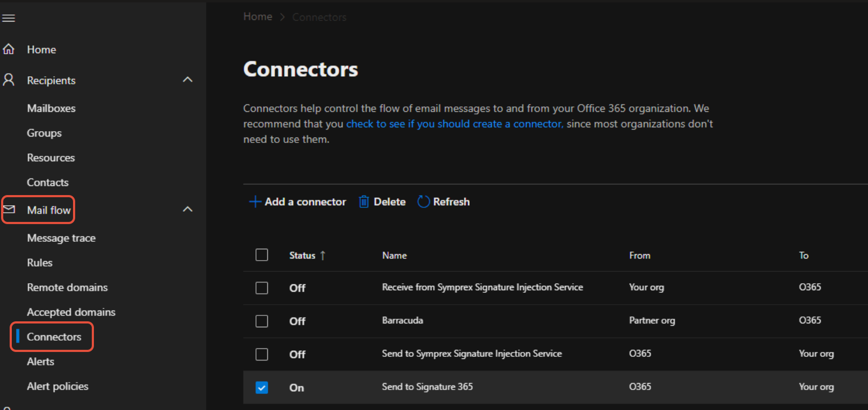This screenshot has height=410, width=868.
Task: Select 'Send to Symprex Signature Injection Service' name
Action: point(472,354)
